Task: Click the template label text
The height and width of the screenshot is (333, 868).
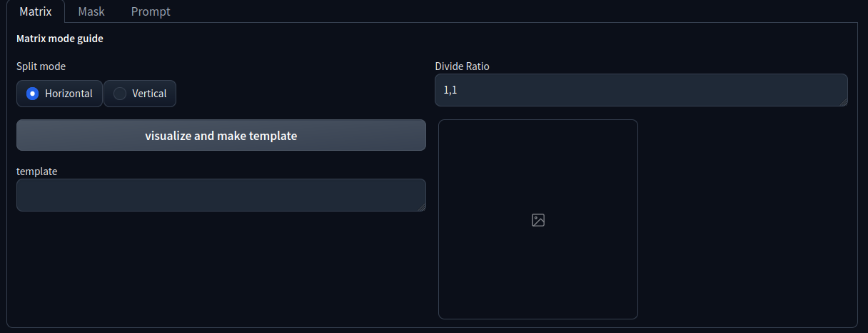Action: (x=36, y=172)
